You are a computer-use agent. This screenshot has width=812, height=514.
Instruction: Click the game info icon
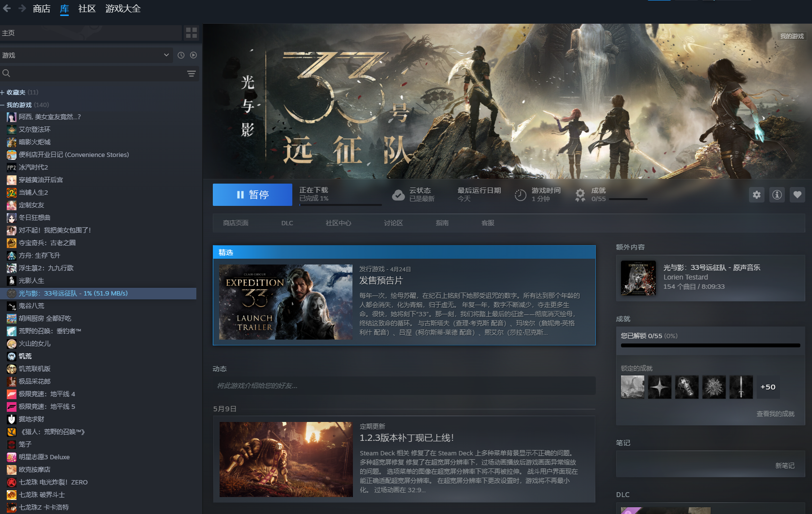[x=777, y=194]
